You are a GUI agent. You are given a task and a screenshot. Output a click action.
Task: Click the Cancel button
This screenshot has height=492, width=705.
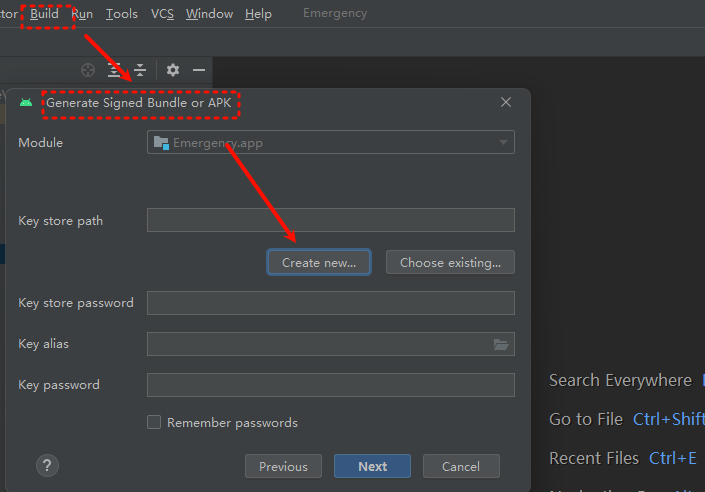pos(461,466)
